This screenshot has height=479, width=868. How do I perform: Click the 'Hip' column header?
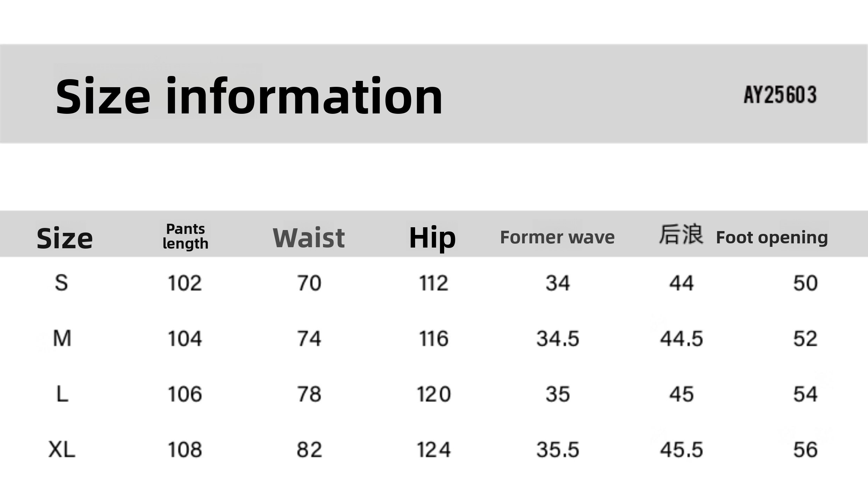(432, 238)
